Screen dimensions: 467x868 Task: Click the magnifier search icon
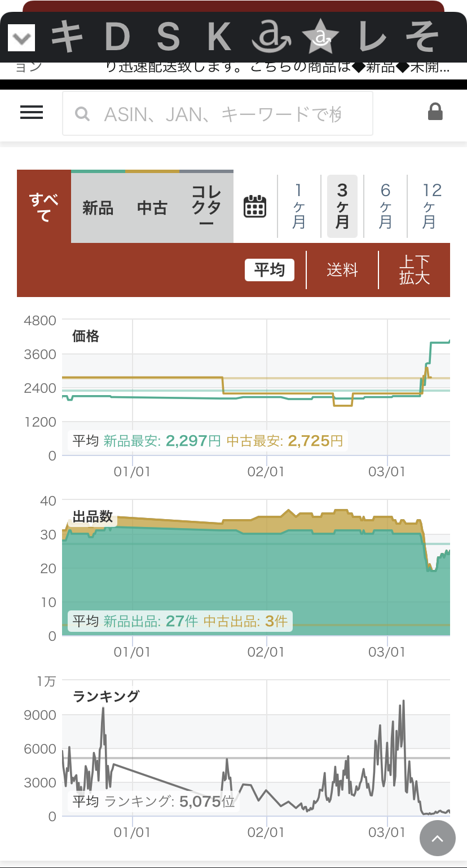82,114
